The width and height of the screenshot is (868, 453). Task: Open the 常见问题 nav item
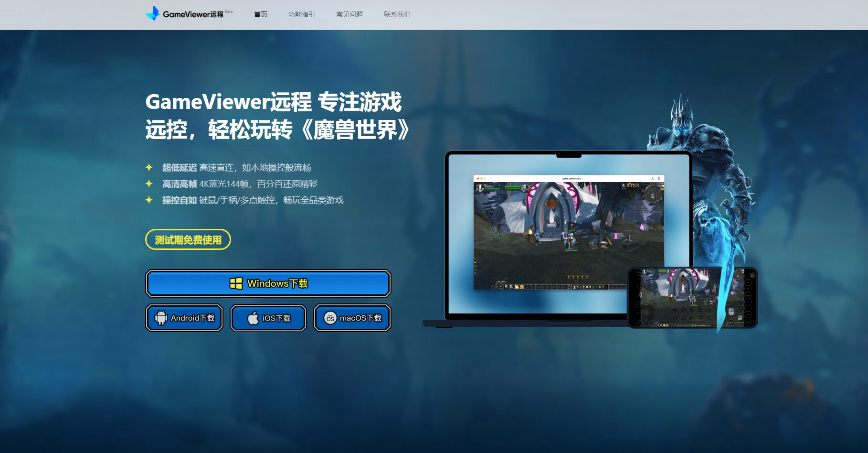[349, 14]
